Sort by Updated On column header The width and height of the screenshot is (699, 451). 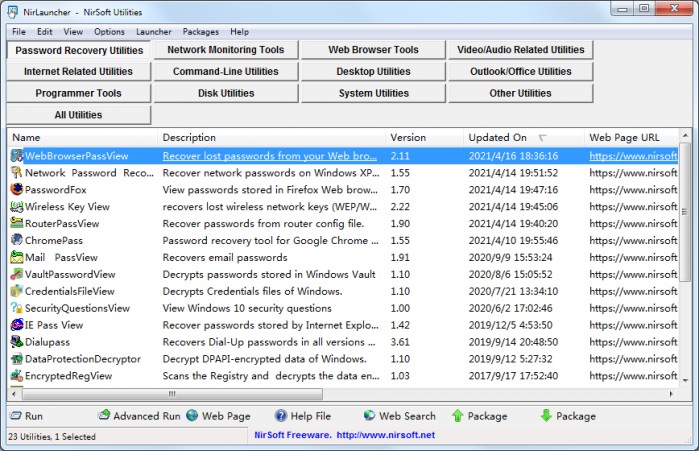click(524, 138)
